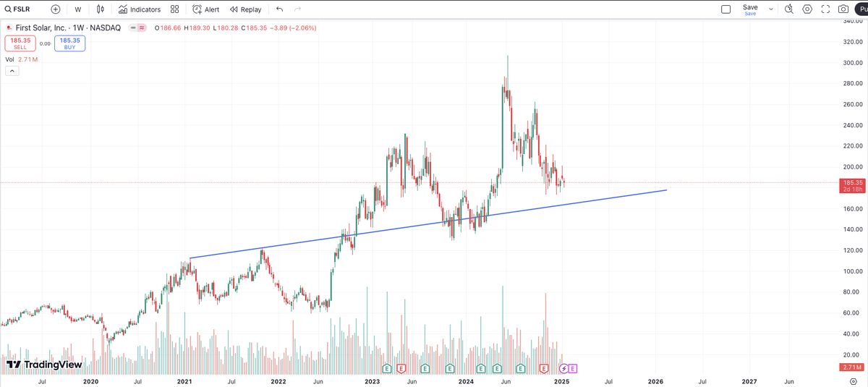Take a chart snapshot with camera icon
Image resolution: width=868 pixels, height=387 pixels.
(x=843, y=9)
